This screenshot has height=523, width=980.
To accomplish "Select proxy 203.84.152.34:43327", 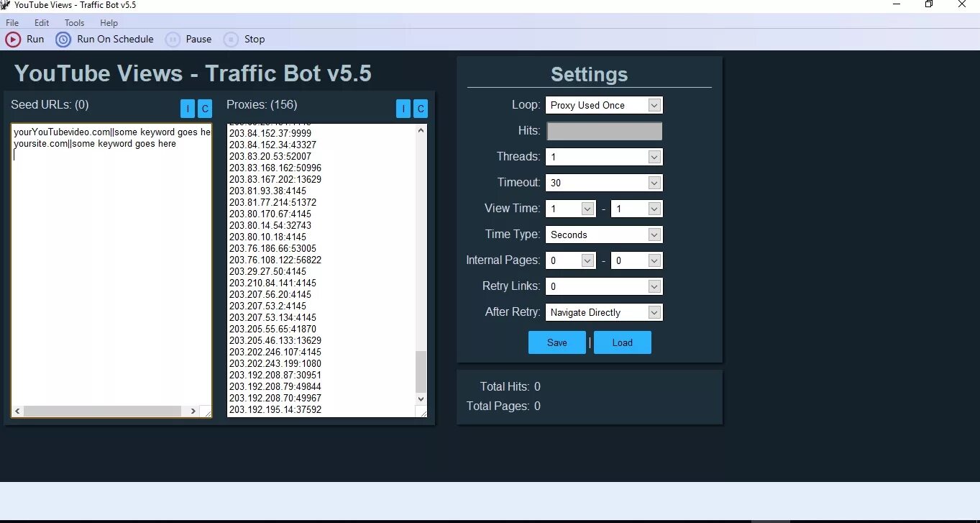I will (273, 145).
